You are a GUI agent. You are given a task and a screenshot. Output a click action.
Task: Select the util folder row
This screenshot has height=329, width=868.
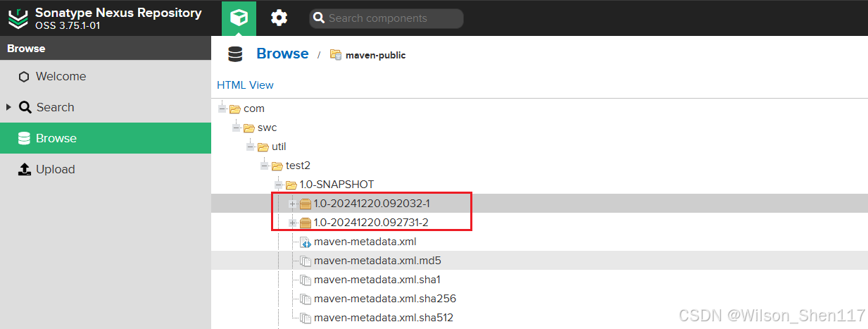tap(539, 147)
